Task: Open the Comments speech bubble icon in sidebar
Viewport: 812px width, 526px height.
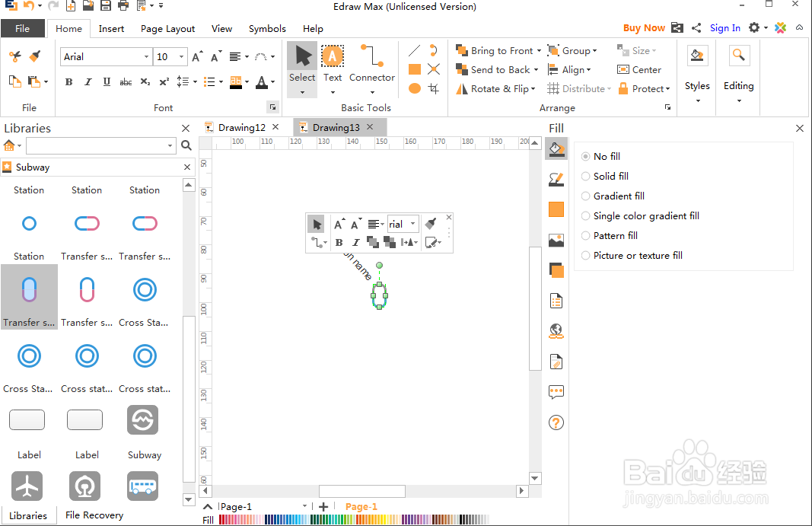Action: 556,392
